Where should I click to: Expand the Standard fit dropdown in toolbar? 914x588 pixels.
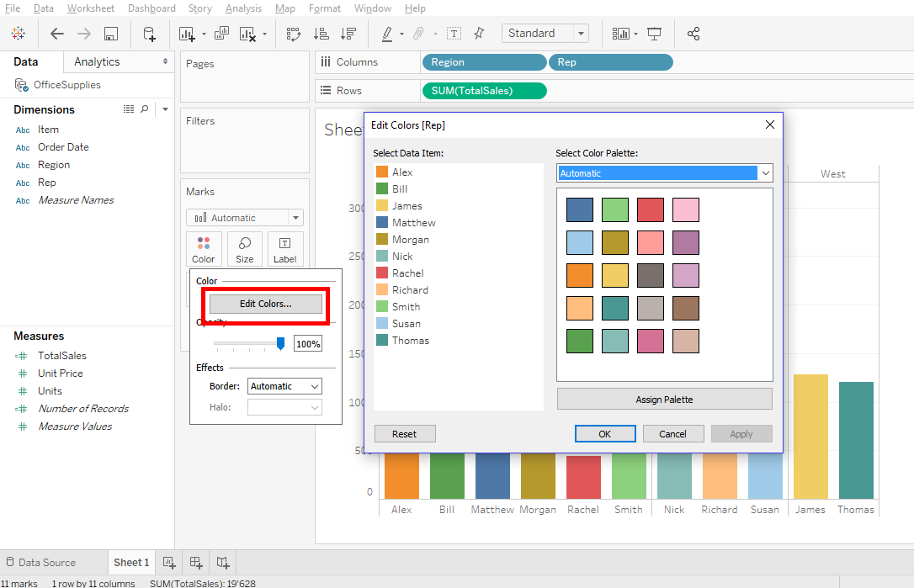(x=581, y=34)
